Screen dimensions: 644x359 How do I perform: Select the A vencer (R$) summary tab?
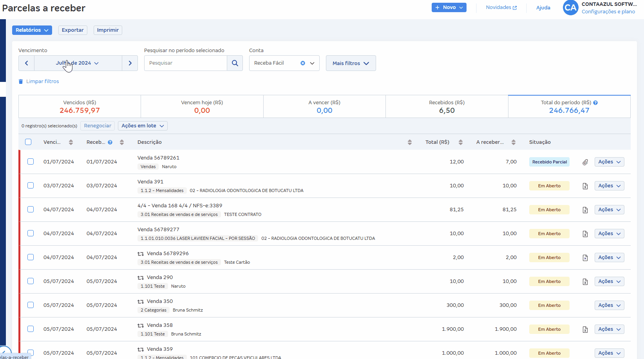[324, 107]
